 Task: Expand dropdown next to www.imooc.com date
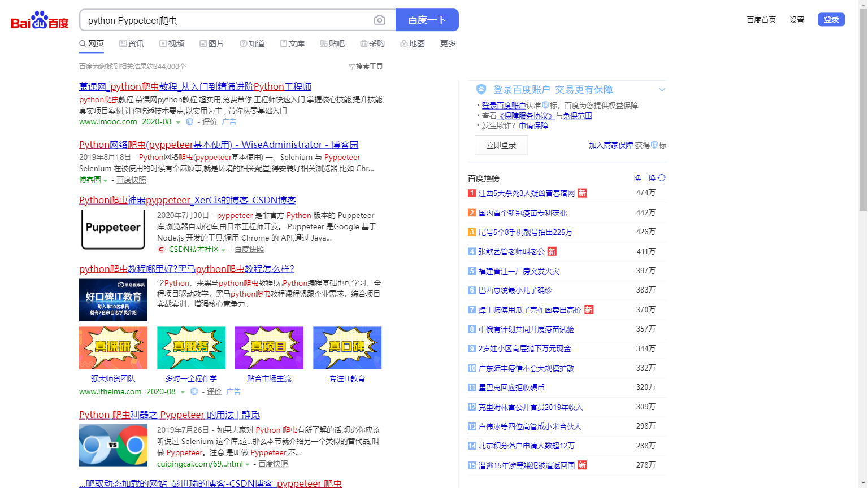[178, 122]
